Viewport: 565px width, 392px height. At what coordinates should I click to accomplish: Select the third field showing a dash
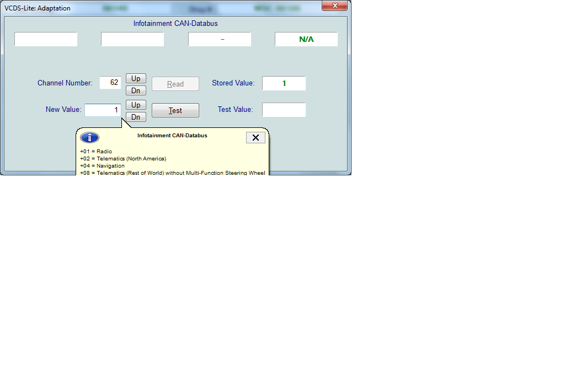pyautogui.click(x=220, y=39)
